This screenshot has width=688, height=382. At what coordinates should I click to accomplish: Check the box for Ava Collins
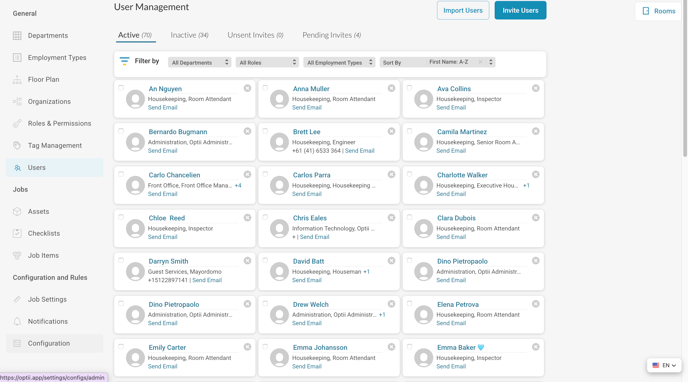409,88
